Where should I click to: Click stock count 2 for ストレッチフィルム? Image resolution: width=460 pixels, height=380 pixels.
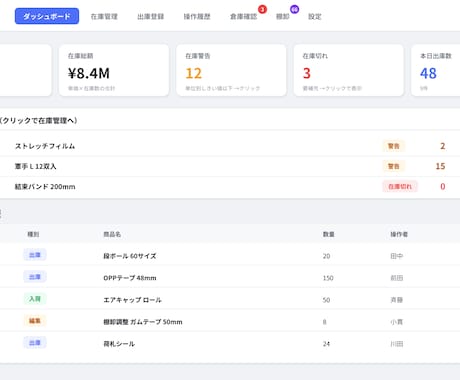tap(443, 146)
